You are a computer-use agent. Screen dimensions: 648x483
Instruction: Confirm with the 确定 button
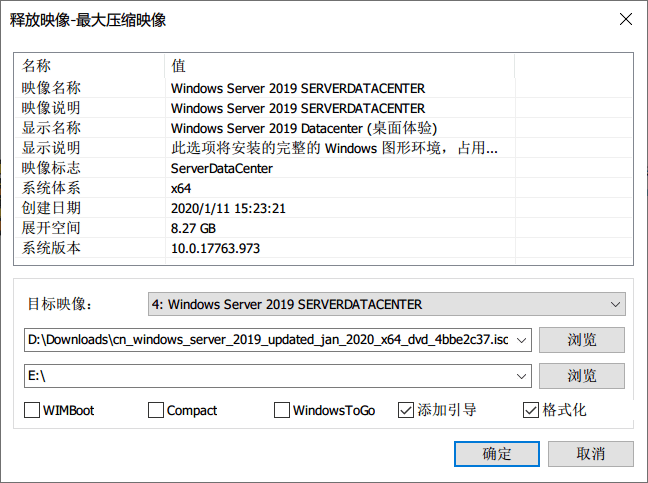497,454
